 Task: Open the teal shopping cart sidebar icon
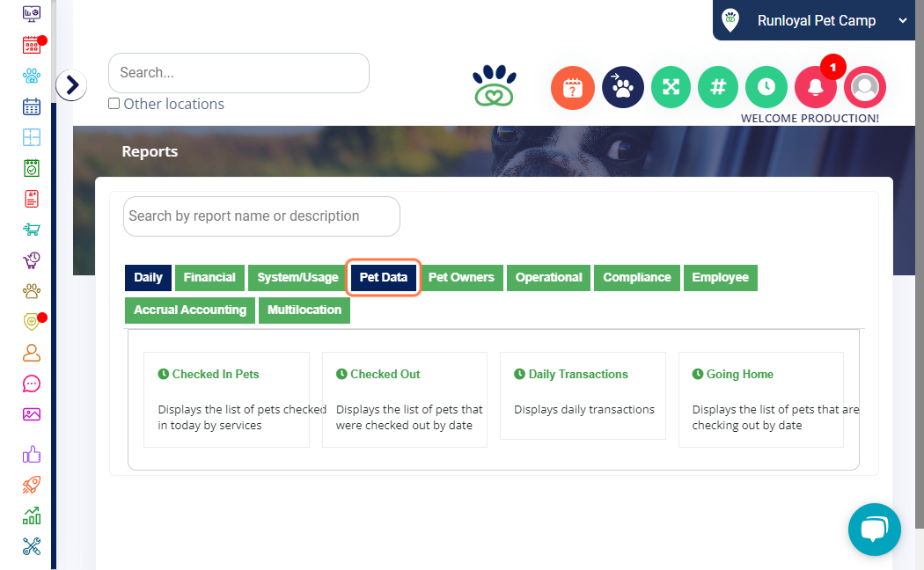pos(31,229)
